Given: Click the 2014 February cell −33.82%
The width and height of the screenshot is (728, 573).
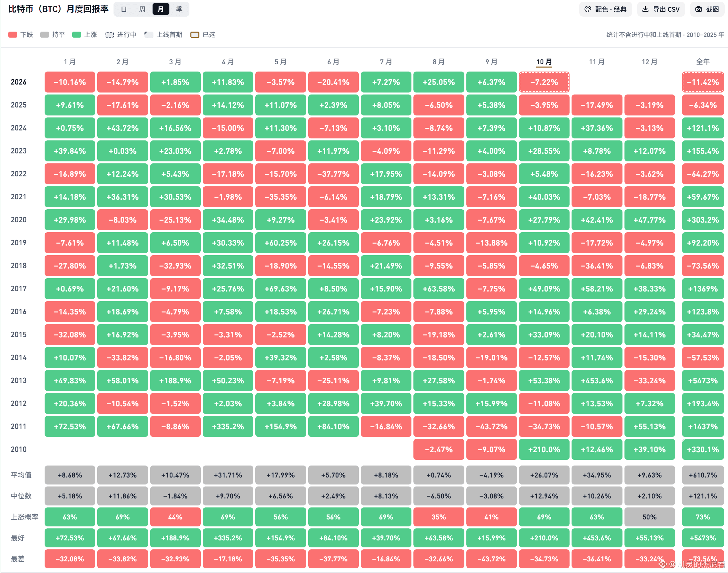Looking at the screenshot, I should pos(122,358).
